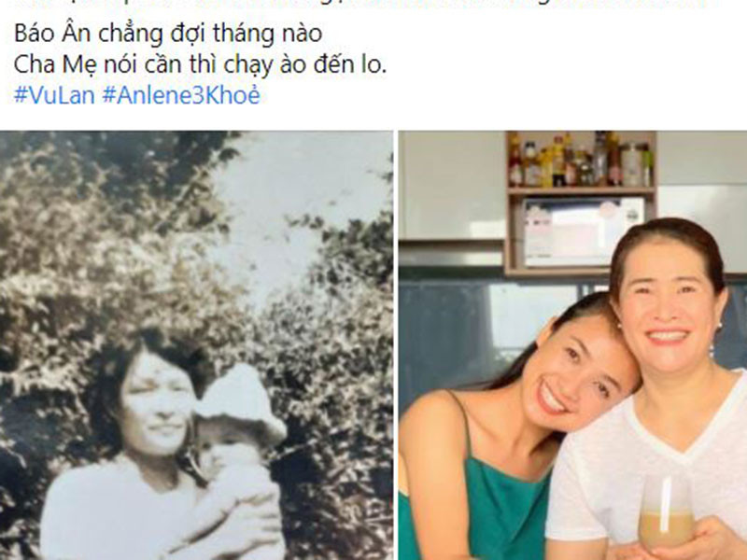Click the shelf of spice bottles in the kitchen photo
747x560 pixels.
coord(580,160)
